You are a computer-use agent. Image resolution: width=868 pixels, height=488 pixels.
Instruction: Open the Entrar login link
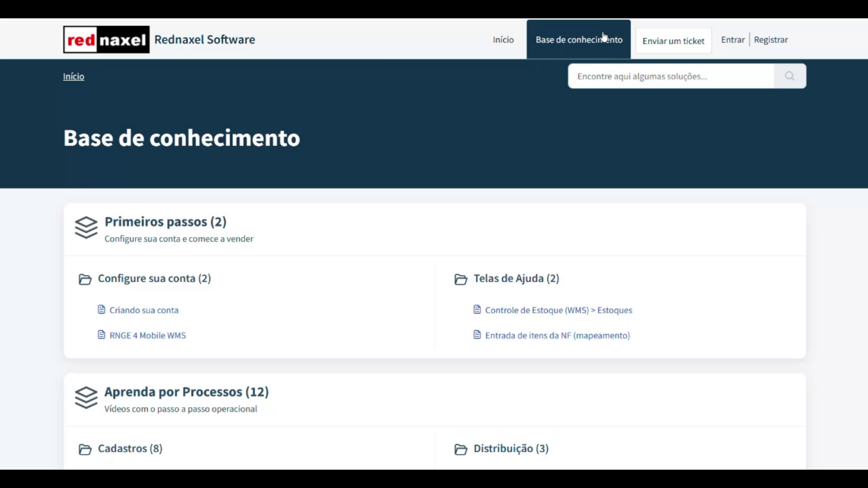[x=732, y=39]
